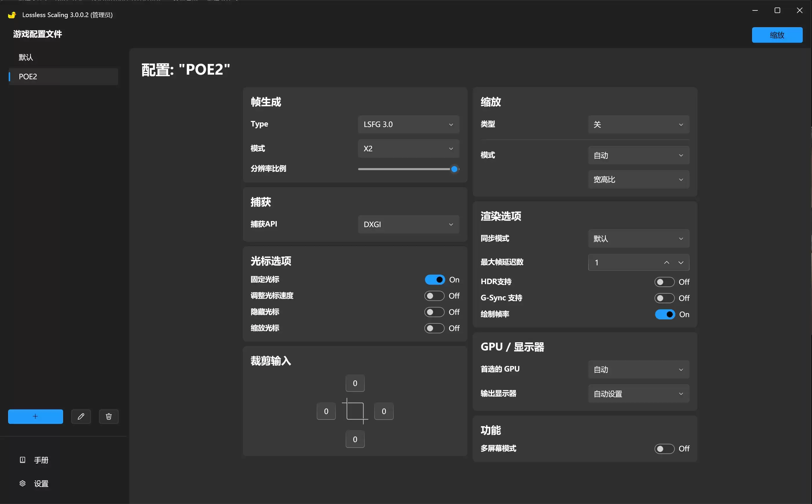Click the 游戏配置文件 sidebar heading
Screen dimensions: 812x504
[38, 34]
